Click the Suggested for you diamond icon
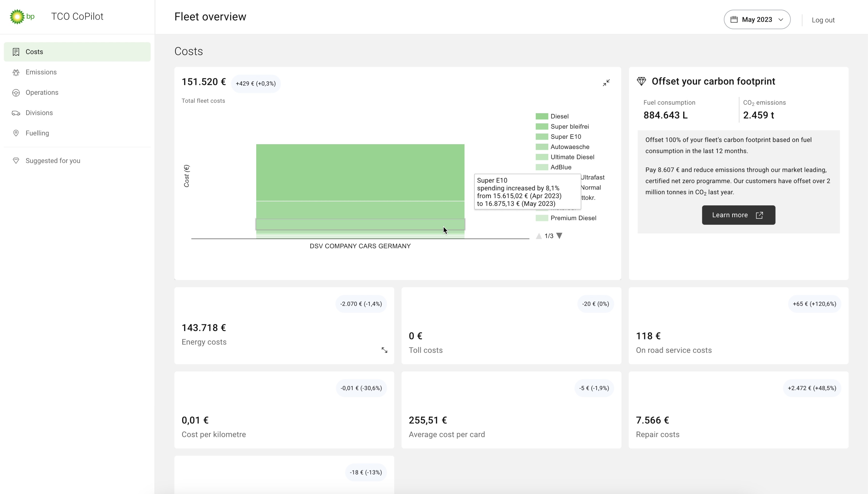 [16, 161]
